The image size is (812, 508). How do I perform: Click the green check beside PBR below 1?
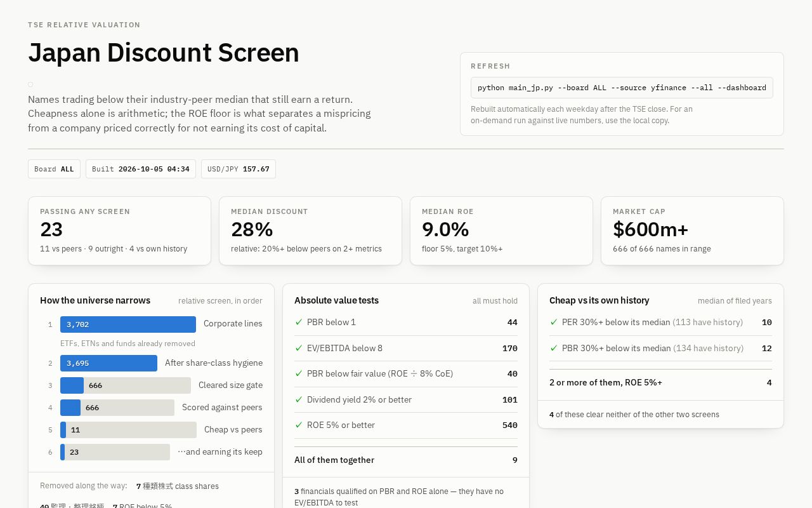click(x=299, y=322)
